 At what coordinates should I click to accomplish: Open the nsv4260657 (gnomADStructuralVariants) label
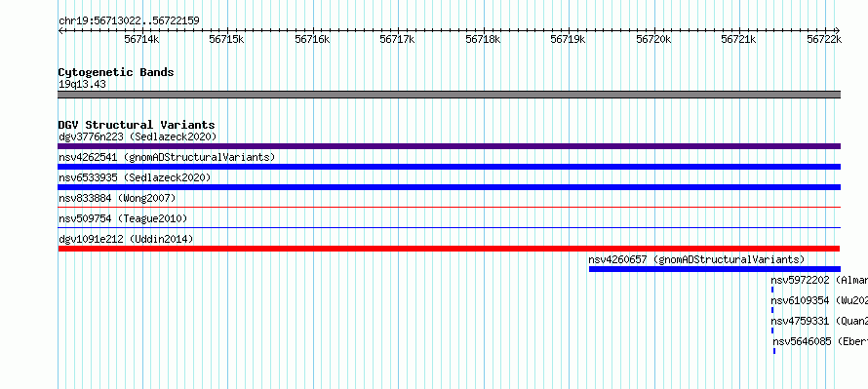coord(696,259)
